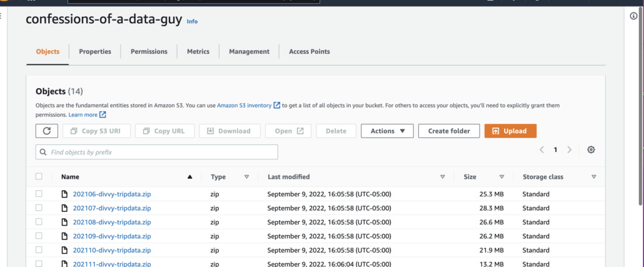The image size is (644, 267).
Task: Click the file icon beside 202110-divvy-tripdata.zip
Action: [x=64, y=250]
